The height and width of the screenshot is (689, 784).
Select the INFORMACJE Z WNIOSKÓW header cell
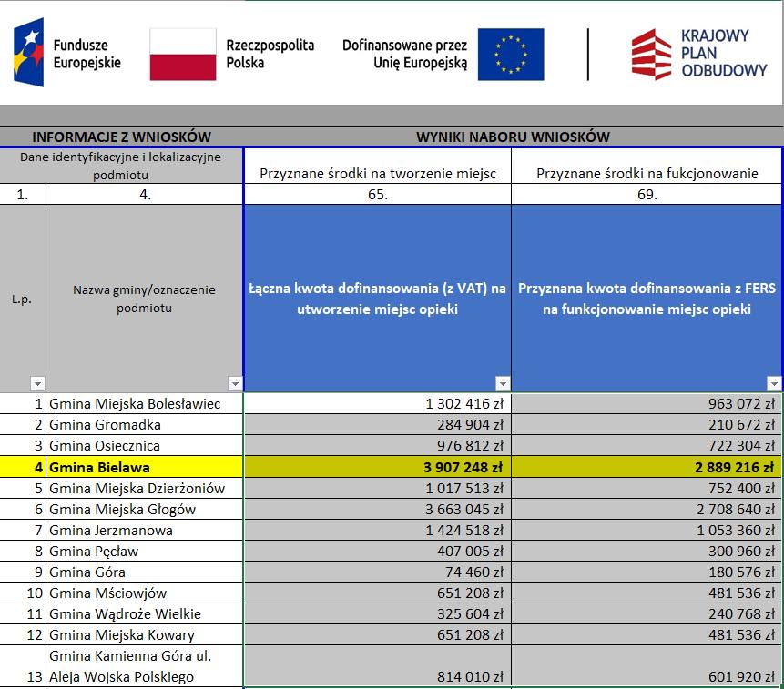122,137
